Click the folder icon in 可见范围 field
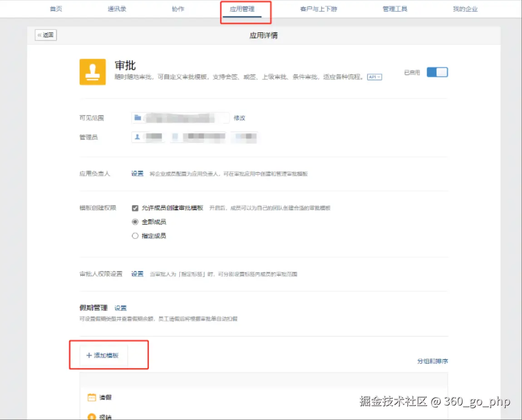The height and width of the screenshot is (420, 522). [138, 118]
